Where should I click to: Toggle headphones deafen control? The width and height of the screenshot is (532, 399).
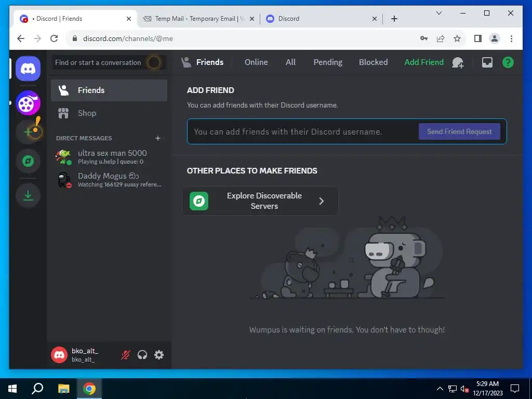click(x=142, y=355)
